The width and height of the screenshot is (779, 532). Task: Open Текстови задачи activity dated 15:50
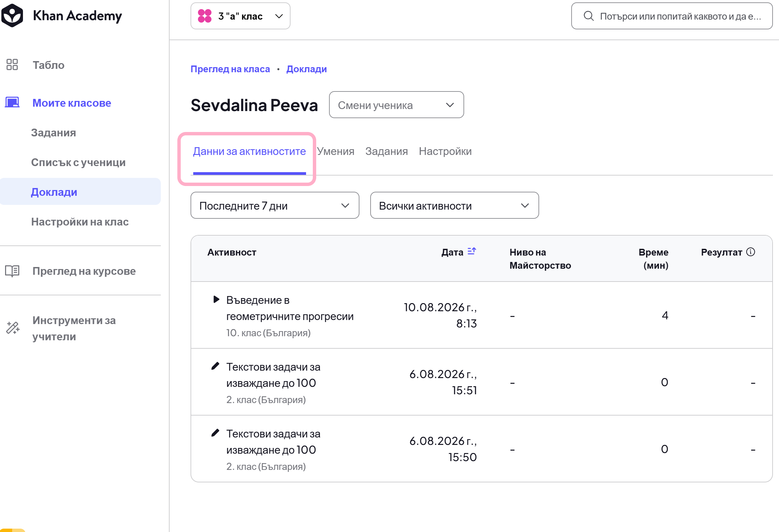click(x=273, y=442)
